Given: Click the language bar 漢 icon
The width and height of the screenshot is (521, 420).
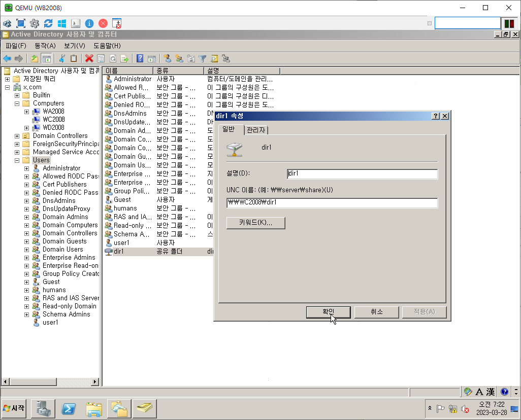Looking at the screenshot, I should (x=491, y=392).
